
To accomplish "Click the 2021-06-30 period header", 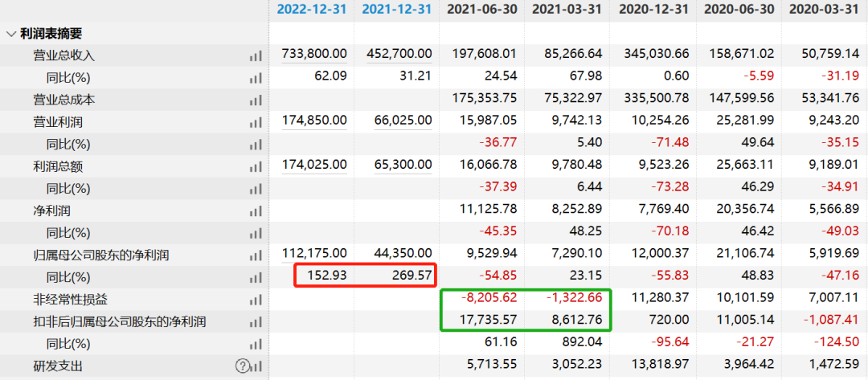I will coord(481,10).
